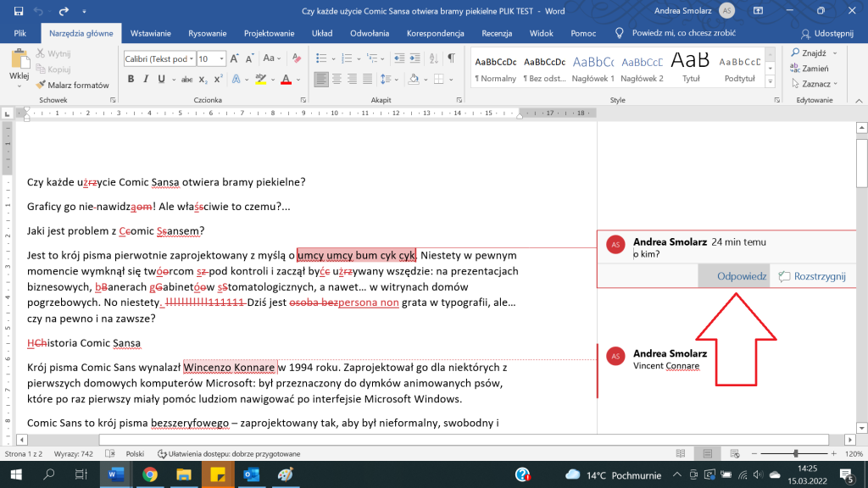Screen dimensions: 868x488
Task: Open Google Chrome from the taskbar
Action: click(x=150, y=474)
